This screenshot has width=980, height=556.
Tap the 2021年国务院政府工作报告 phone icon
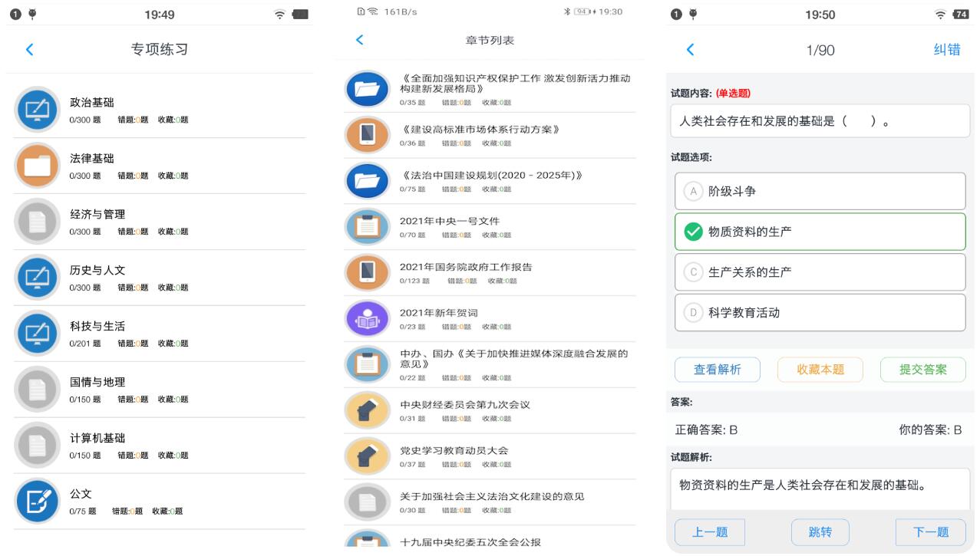[x=368, y=272]
